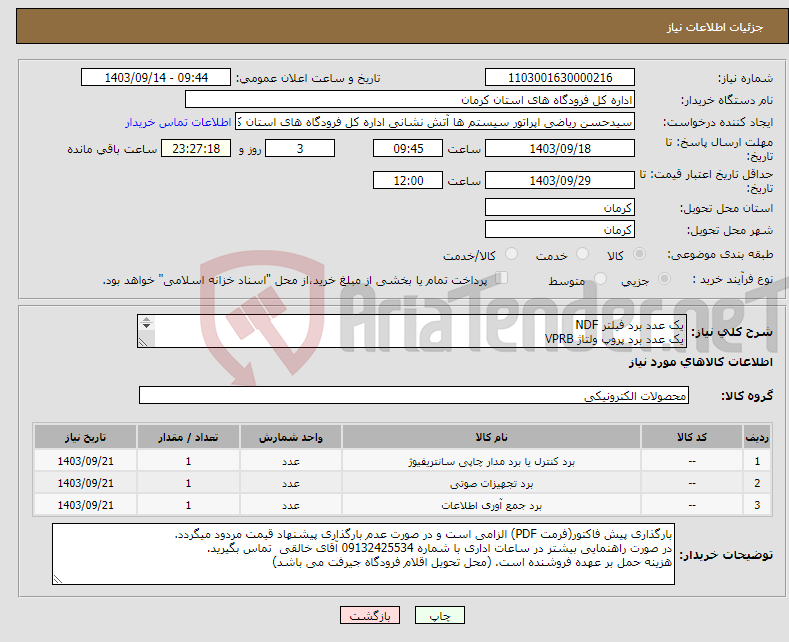Click the price validity time 12:00

(x=408, y=180)
